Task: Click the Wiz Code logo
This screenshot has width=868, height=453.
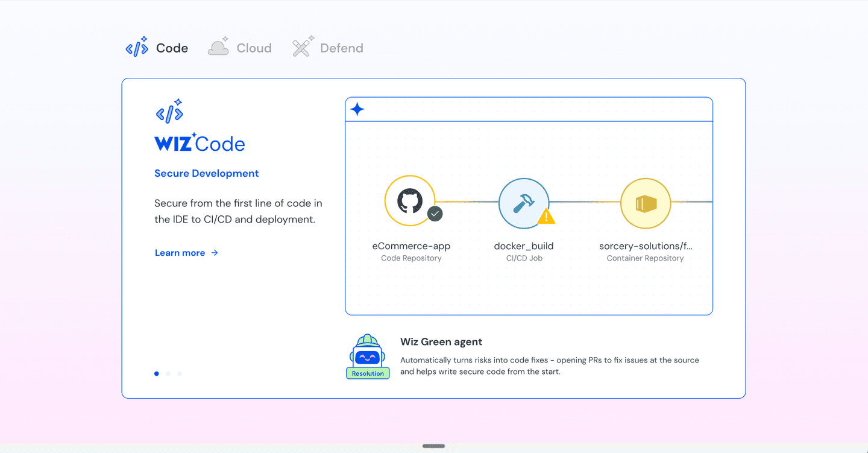Action: tap(200, 143)
